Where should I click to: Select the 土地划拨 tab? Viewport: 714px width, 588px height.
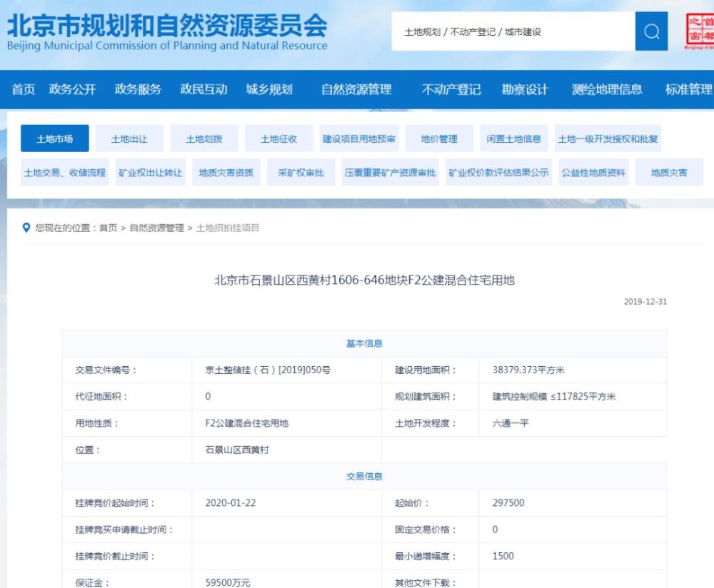[x=204, y=138]
